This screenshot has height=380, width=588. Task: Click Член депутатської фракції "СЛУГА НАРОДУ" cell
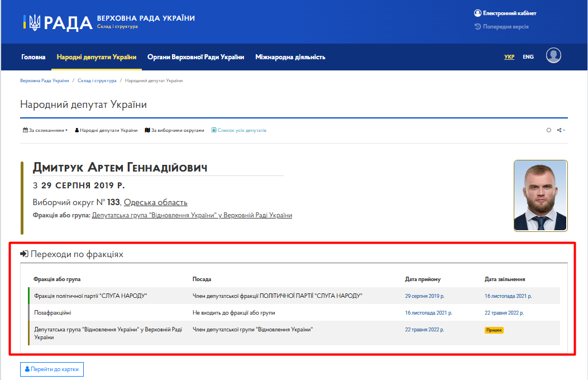278,296
